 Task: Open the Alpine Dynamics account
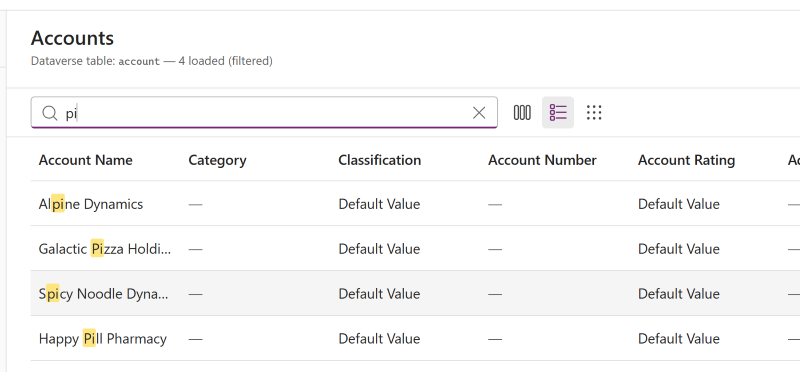point(91,204)
